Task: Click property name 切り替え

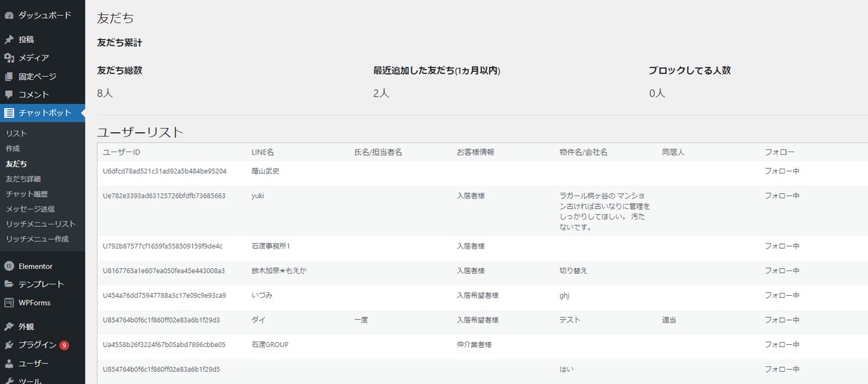Action: coord(573,271)
